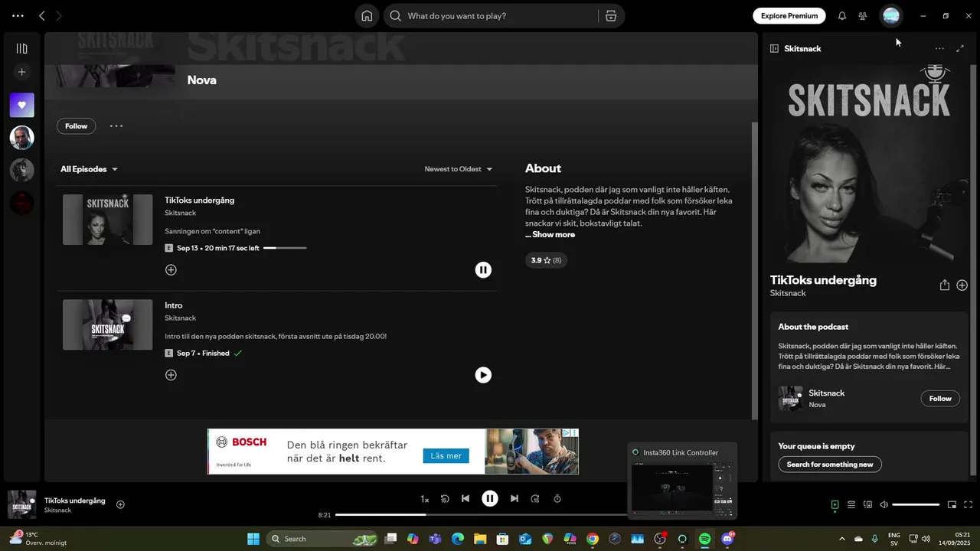Open the Newest to Oldest sort dropdown
The image size is (980, 551).
coord(459,169)
